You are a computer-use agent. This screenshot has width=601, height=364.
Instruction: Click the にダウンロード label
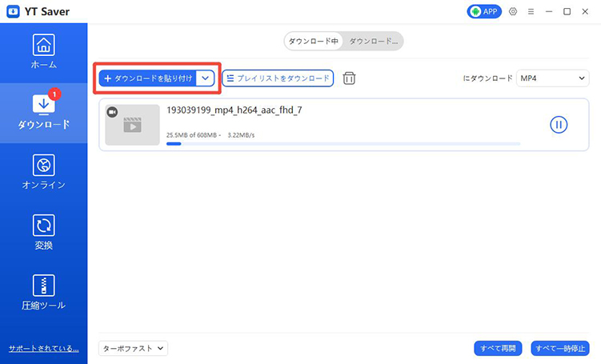[x=487, y=78]
